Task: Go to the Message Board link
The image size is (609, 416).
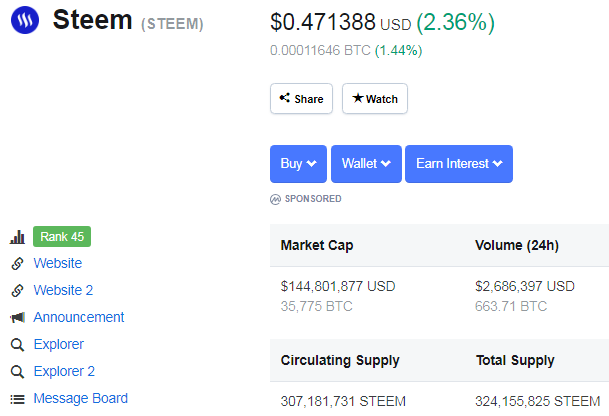Action: [x=81, y=399]
